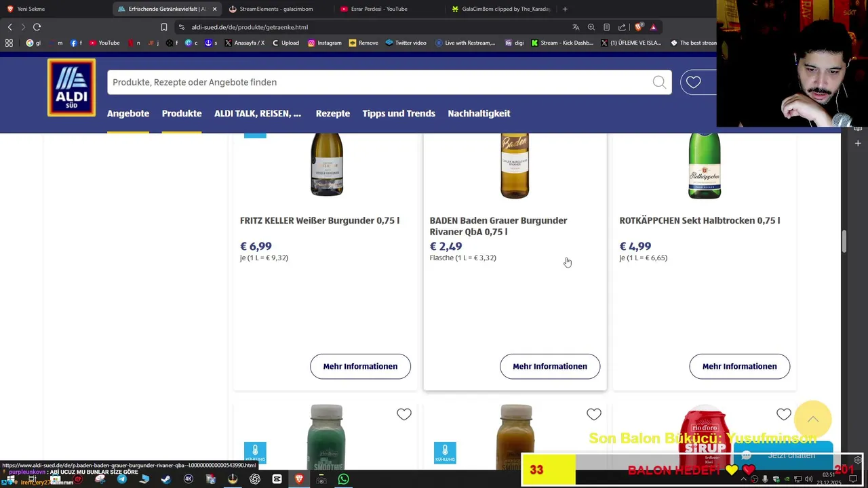Screen dimensions: 868x488
Task: Click the scroll-to-top arrow button
Action: pos(812,419)
